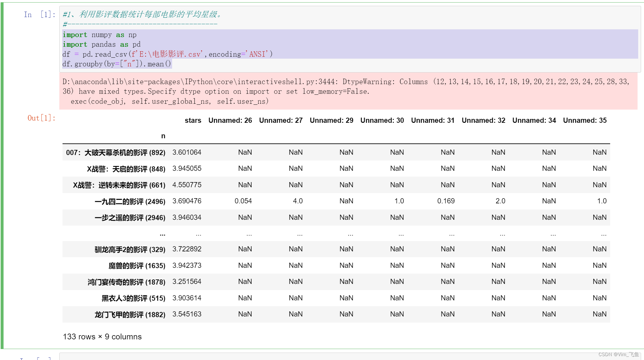Click the index header n

pos(163,136)
